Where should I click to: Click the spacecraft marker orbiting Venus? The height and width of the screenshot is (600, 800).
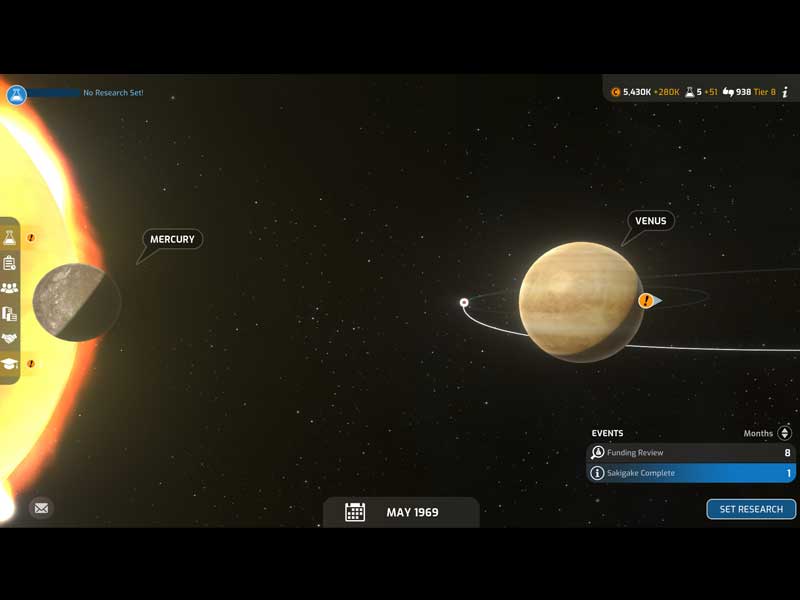(464, 302)
